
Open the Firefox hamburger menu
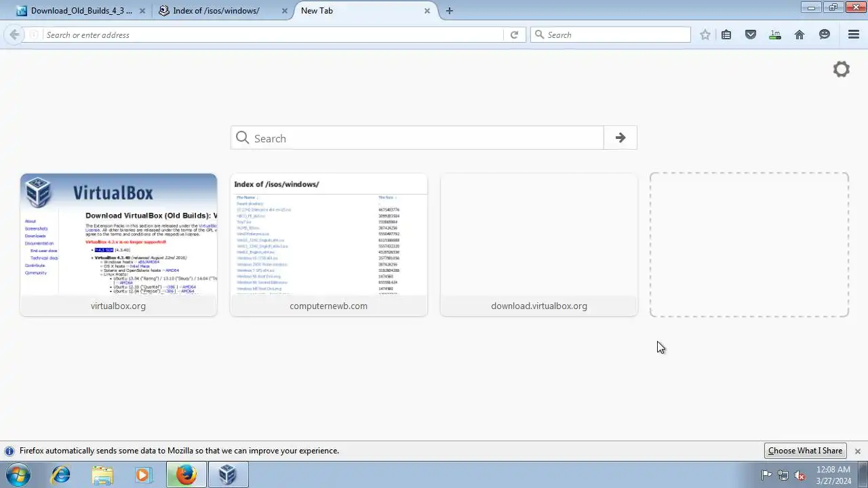tap(854, 35)
